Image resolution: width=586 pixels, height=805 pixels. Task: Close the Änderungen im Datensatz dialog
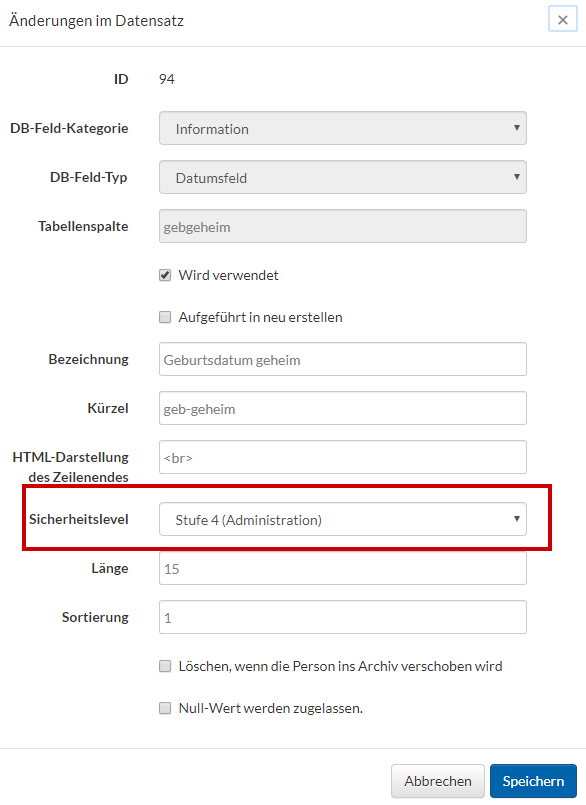tap(562, 20)
